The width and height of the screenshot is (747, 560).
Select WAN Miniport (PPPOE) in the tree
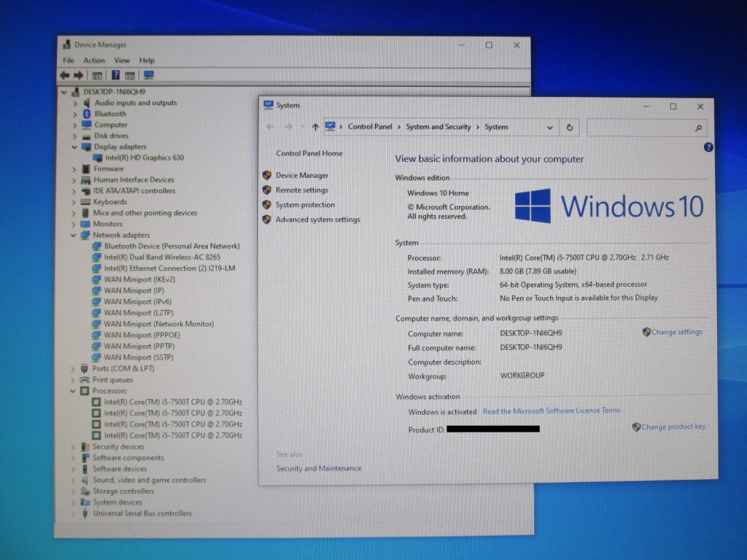click(x=142, y=335)
